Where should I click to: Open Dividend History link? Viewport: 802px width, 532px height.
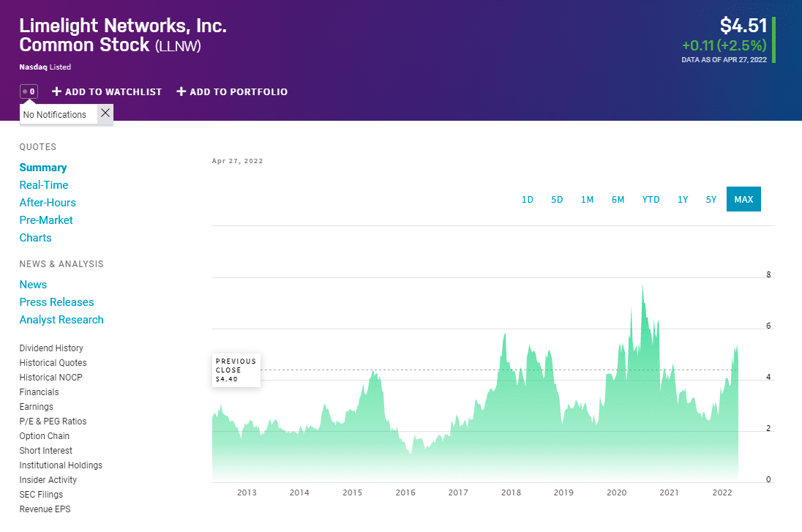click(x=51, y=348)
